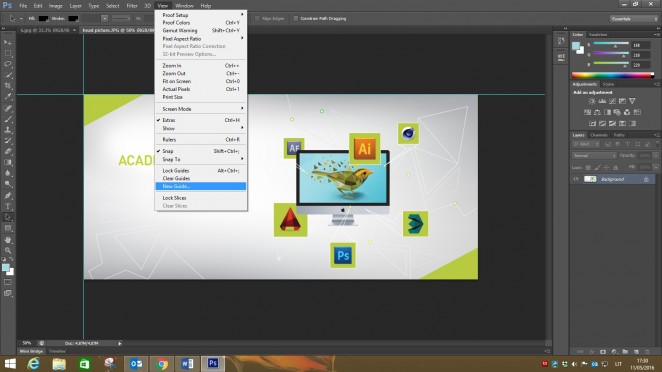Open the blend mode Normal dropdown
This screenshot has width=662, height=372.
[594, 156]
